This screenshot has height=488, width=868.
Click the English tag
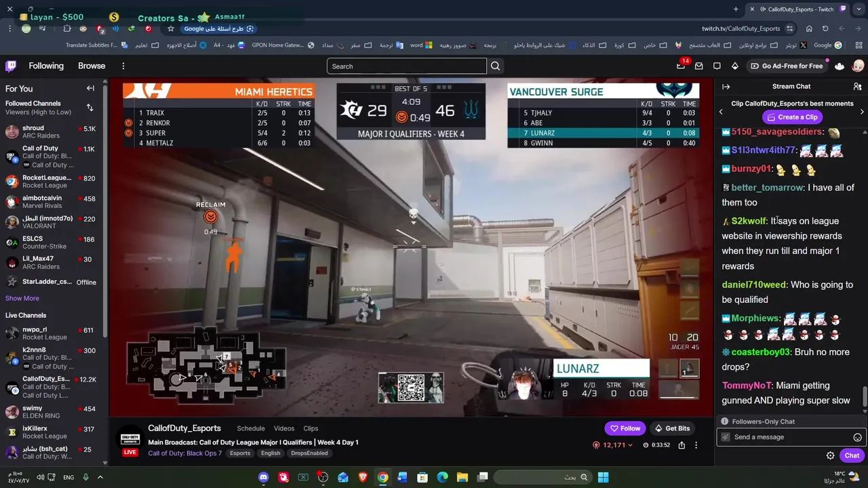pos(271,453)
